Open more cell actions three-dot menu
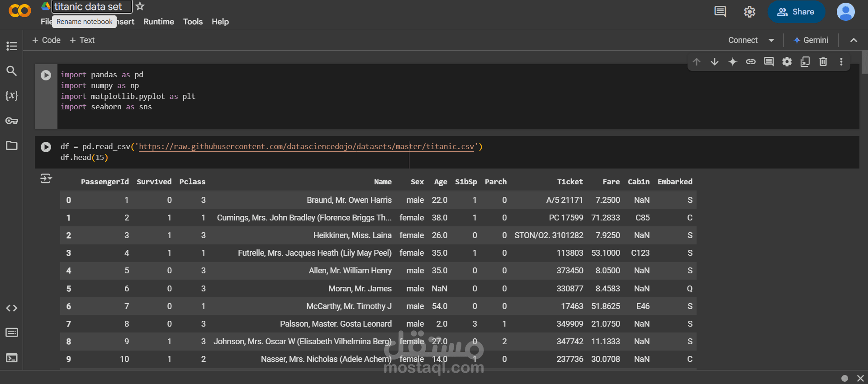The image size is (868, 384). click(x=841, y=62)
